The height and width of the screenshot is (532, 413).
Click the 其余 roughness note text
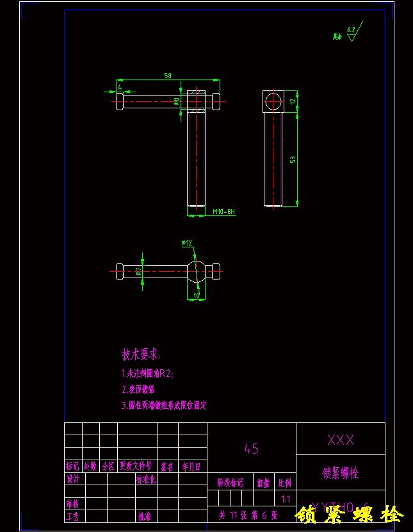point(337,37)
